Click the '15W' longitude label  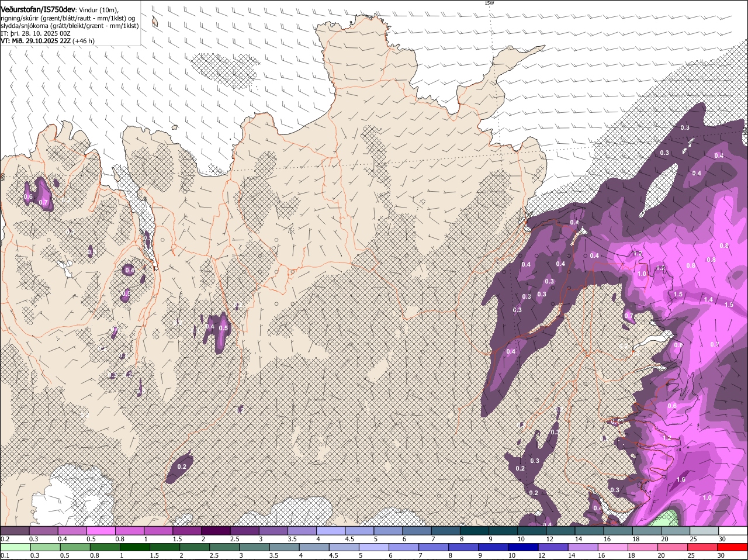(489, 3)
